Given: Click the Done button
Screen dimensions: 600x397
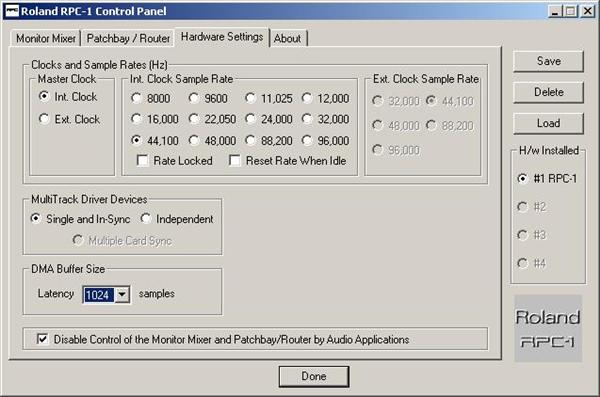Looking at the screenshot, I should (314, 376).
